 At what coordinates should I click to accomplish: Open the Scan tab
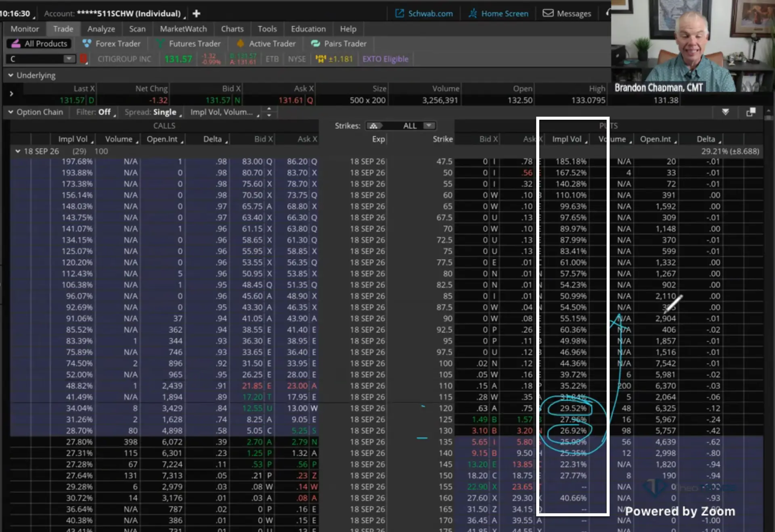(137, 29)
